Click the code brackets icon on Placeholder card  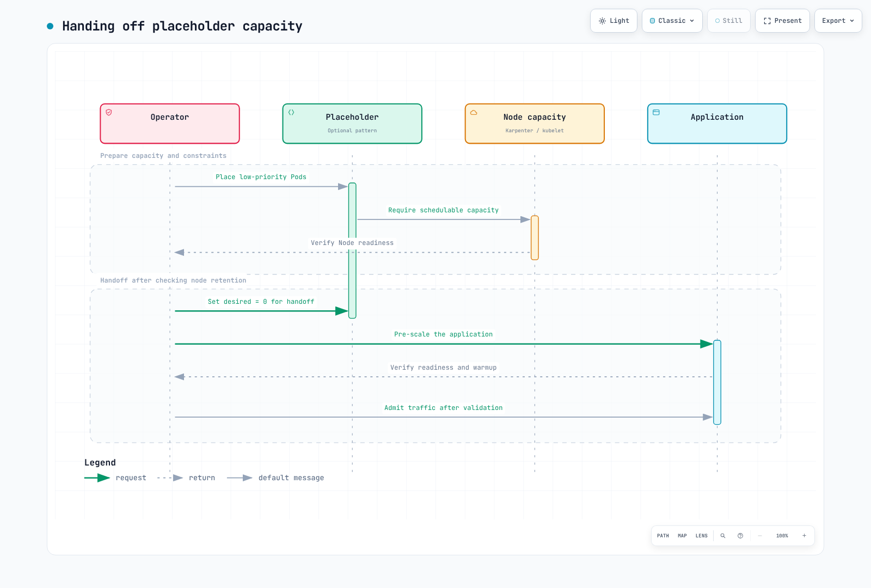(x=291, y=112)
